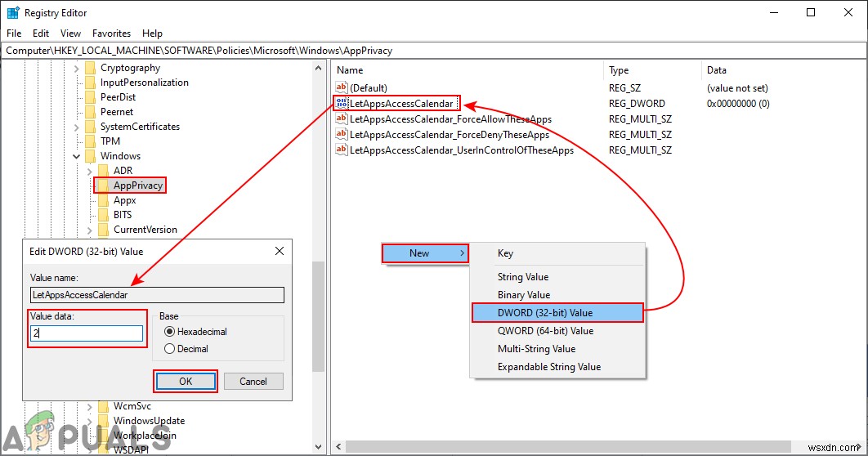
Task: Expand the ADR tree node
Action: (90, 171)
